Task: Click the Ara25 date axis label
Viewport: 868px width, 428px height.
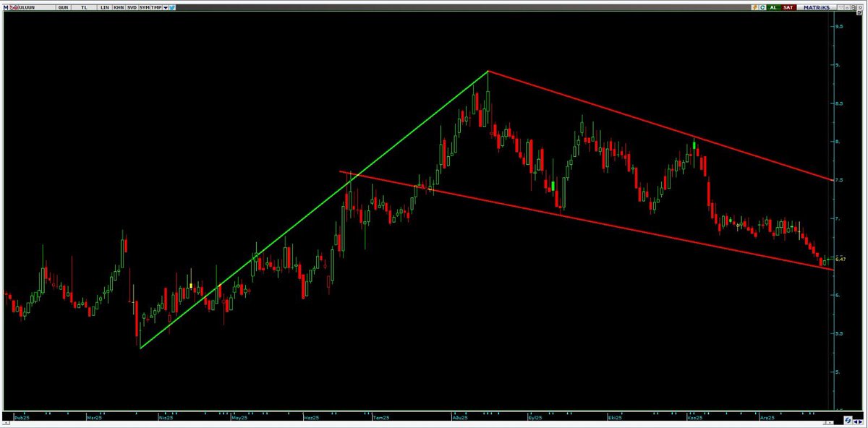Action: [767, 418]
